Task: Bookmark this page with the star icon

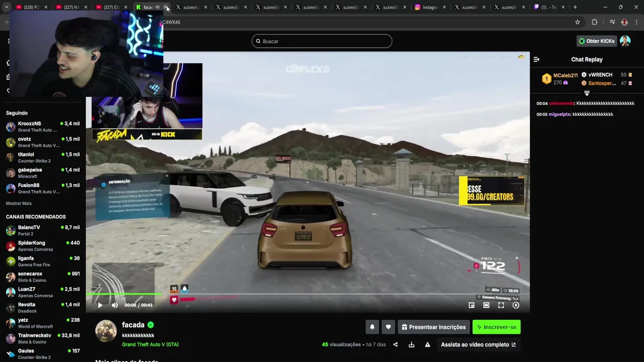Action: (x=578, y=22)
